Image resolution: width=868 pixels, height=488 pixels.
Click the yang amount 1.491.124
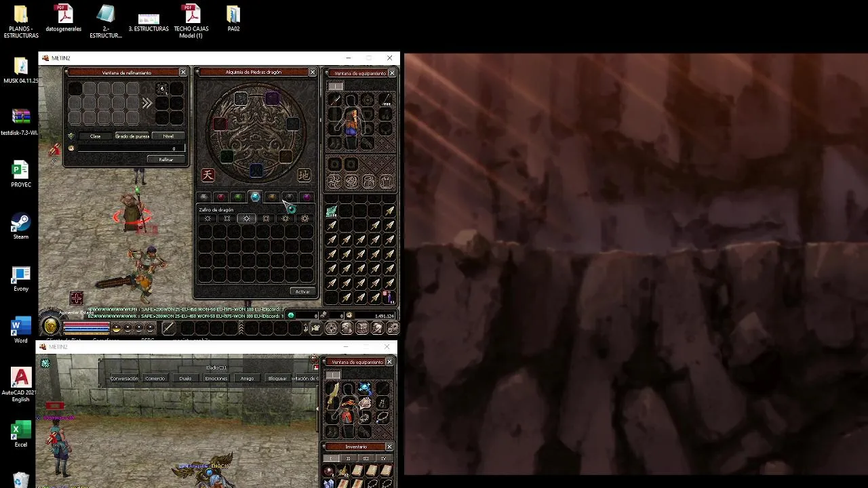point(384,316)
